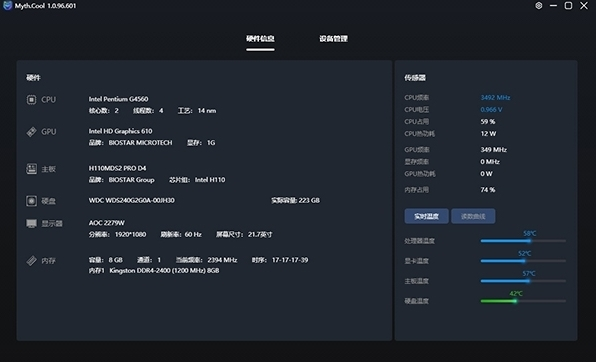This screenshot has height=362, width=596.
Task: Click the Myth.Cool 1.0.96.601 title text
Action: (x=46, y=6)
